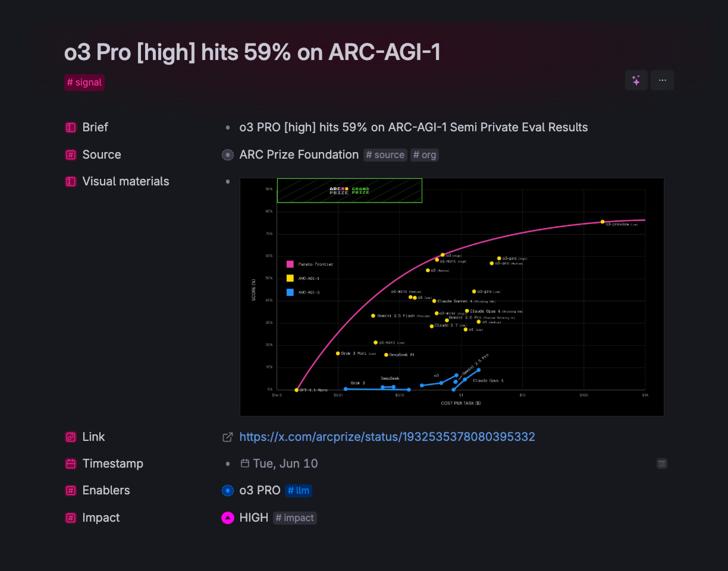Open external link arrow icon
This screenshot has height=571, width=728.
[x=227, y=437]
